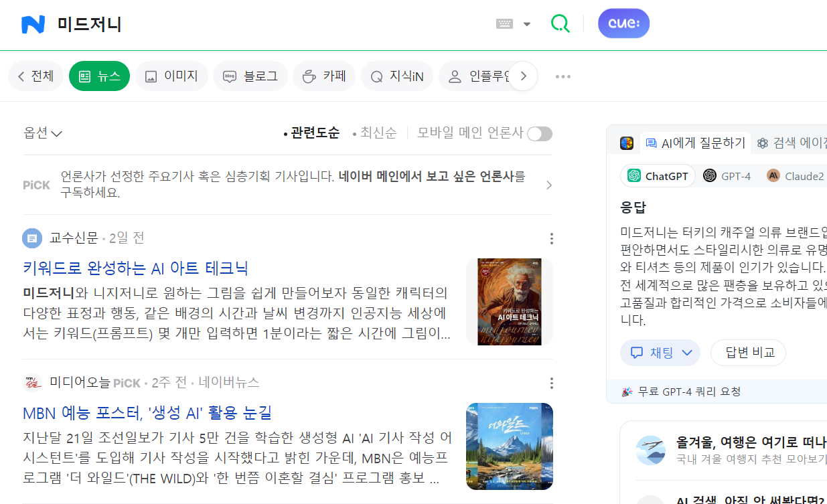Screen dimensions: 827x504
Task: Open the 채팅 dropdown button
Action: tap(660, 353)
